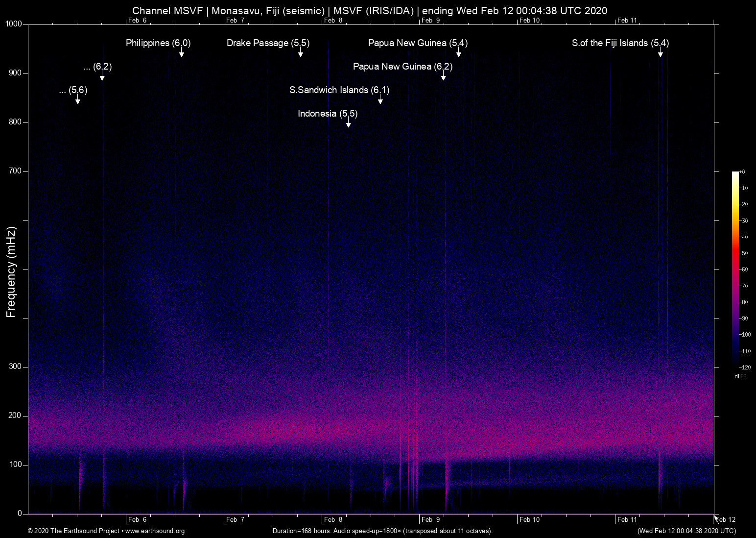Viewport: 756px width, 538px height.
Task: Open the www.earthsound.org link in the footer
Action: [x=155, y=531]
